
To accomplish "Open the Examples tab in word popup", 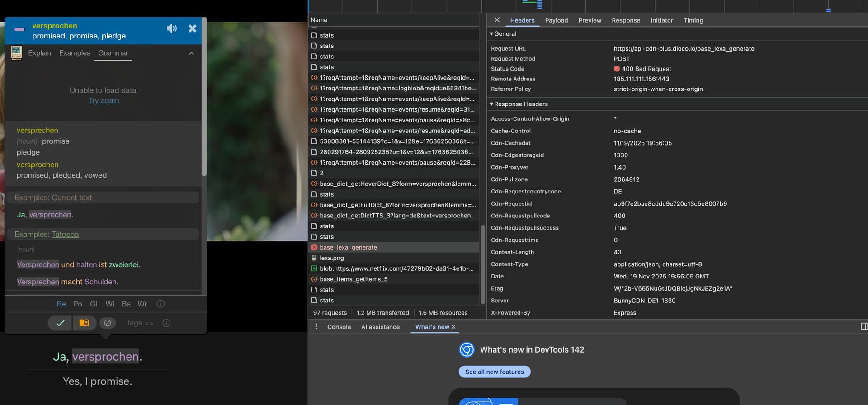I will (75, 53).
